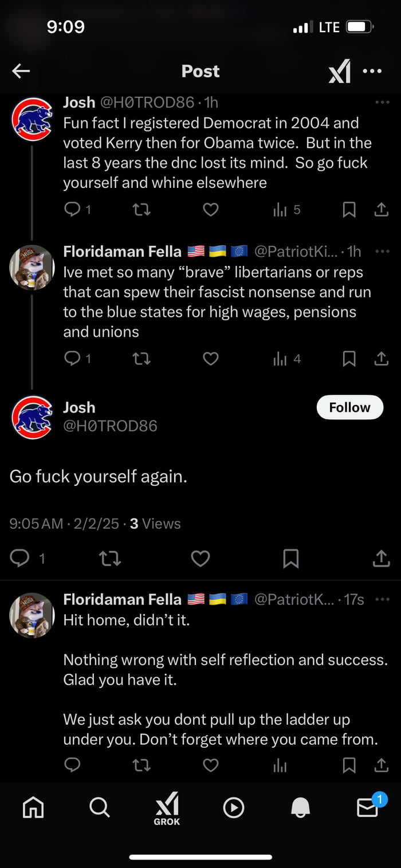
Task: Open the Search tab
Action: (99, 808)
